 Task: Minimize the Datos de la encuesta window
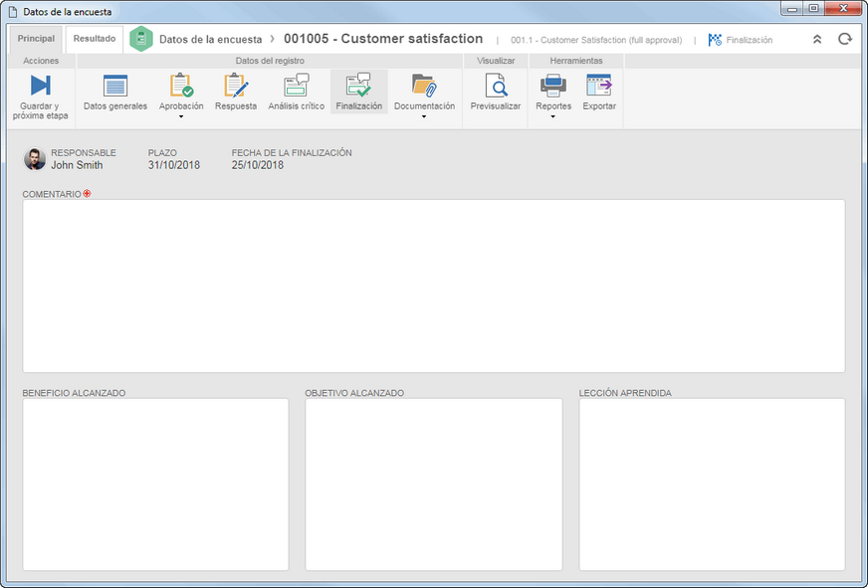click(x=792, y=8)
